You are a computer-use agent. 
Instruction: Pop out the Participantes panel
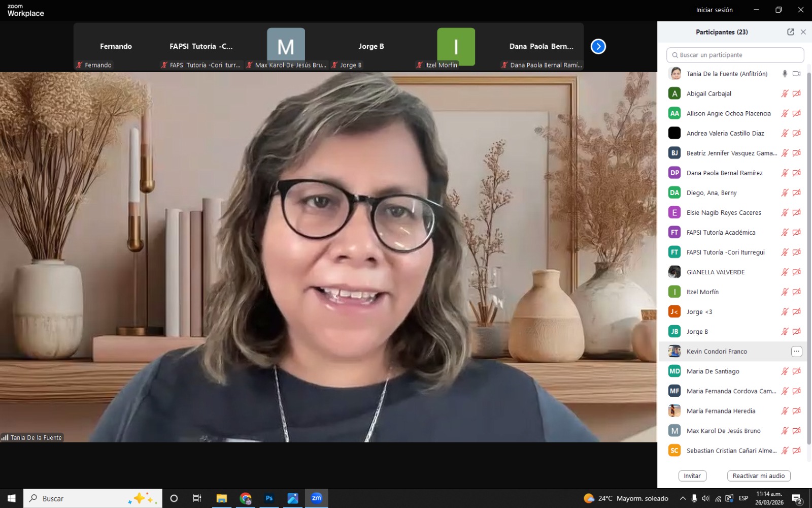coord(790,32)
